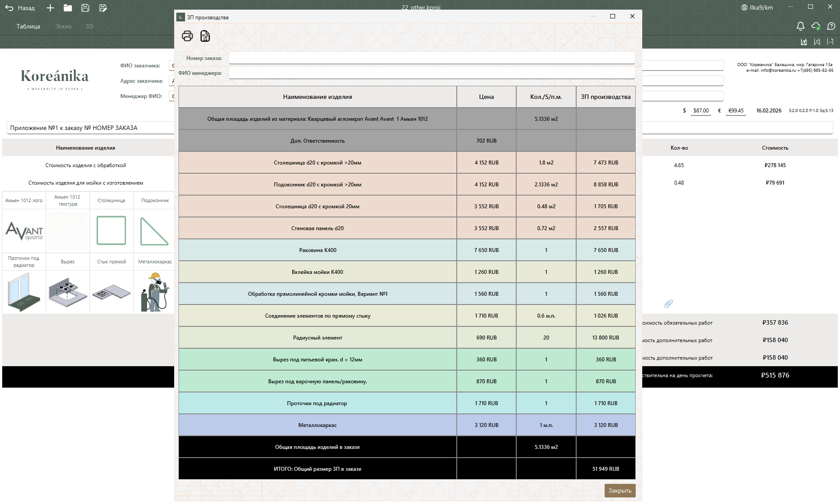Select the Металлокаркас worker thumbnail

[155, 291]
